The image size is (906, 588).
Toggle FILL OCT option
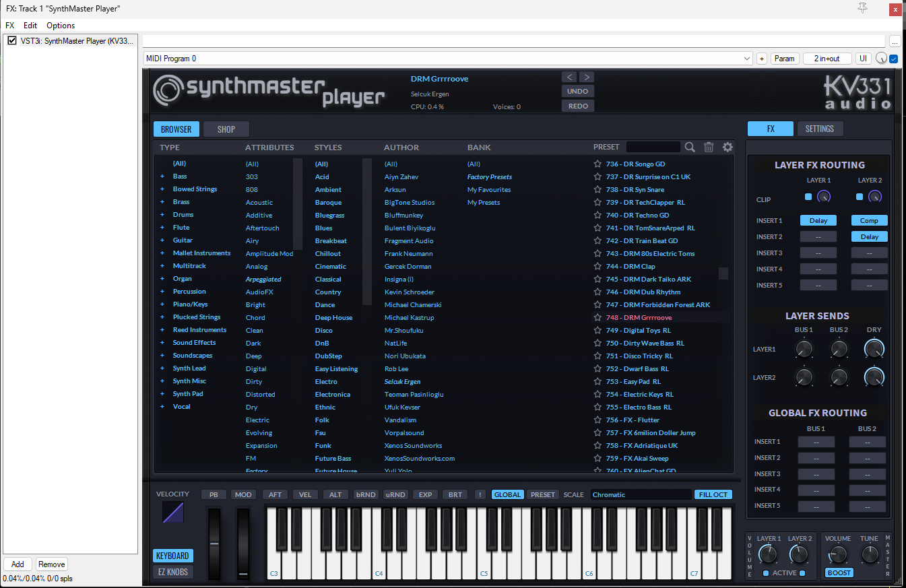click(x=713, y=494)
